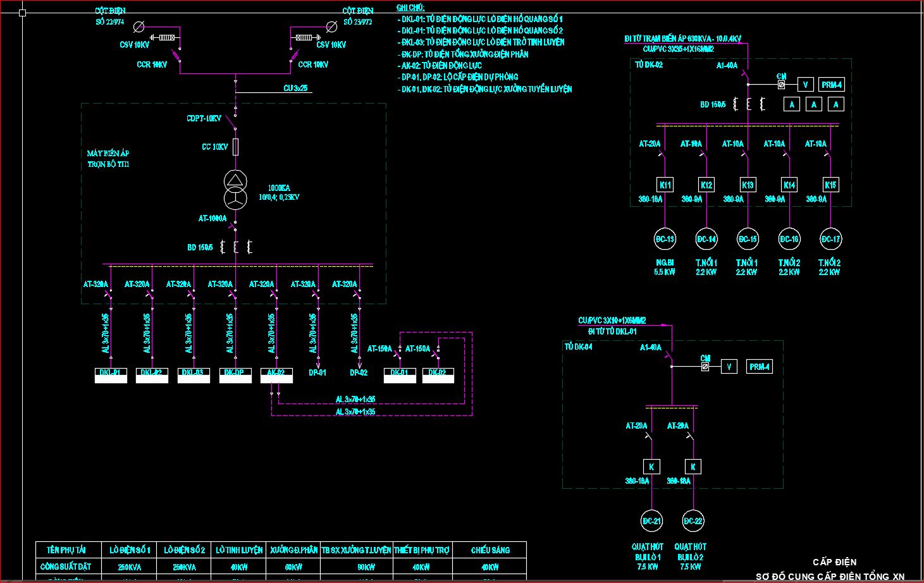Click QUẠT HÚT BUI LÒ 1 label

(648, 556)
